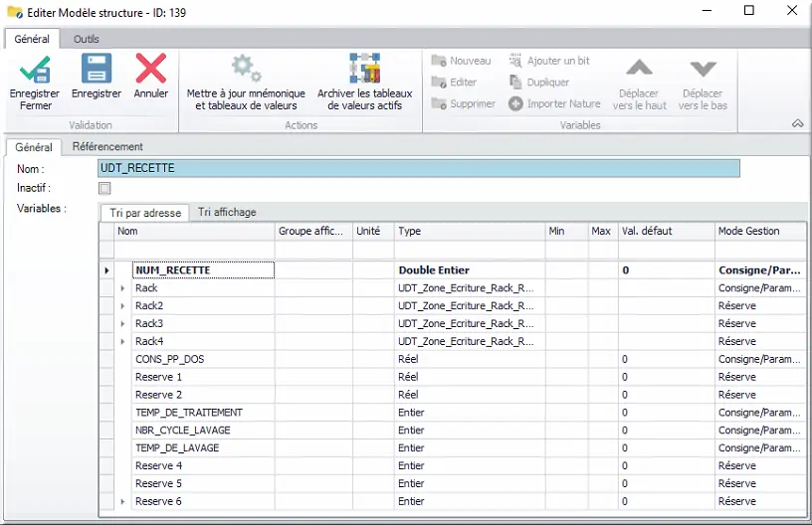The width and height of the screenshot is (812, 525).
Task: Click the Enregistrer Fermer icon
Action: tap(35, 70)
